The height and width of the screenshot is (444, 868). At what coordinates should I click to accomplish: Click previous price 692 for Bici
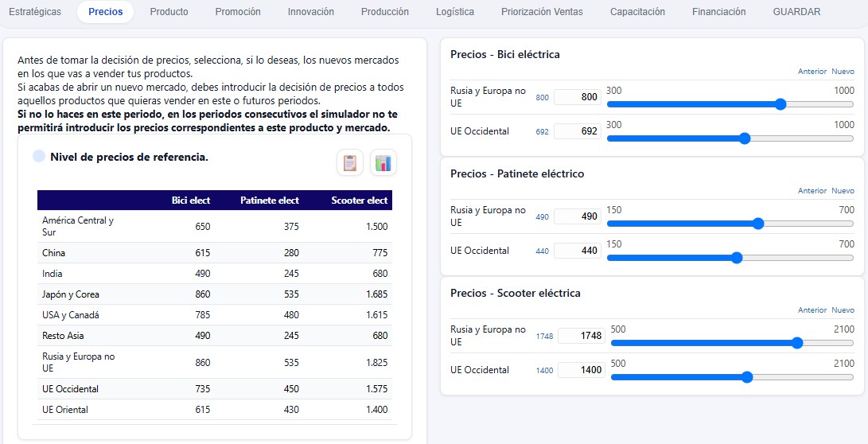coord(543,132)
